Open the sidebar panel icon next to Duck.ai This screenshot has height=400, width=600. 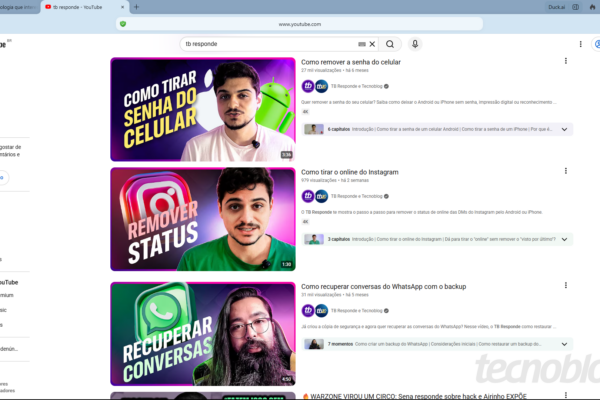coord(575,7)
